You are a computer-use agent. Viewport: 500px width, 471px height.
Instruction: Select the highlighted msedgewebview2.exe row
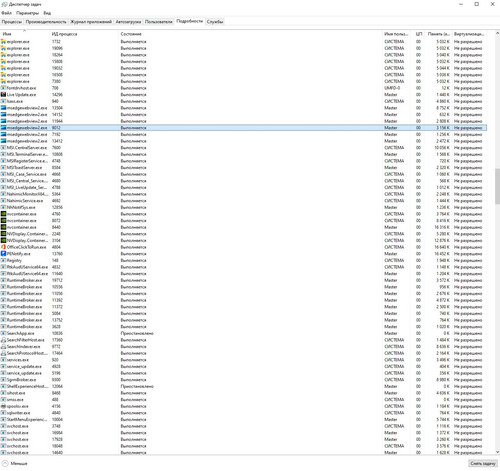pos(243,128)
